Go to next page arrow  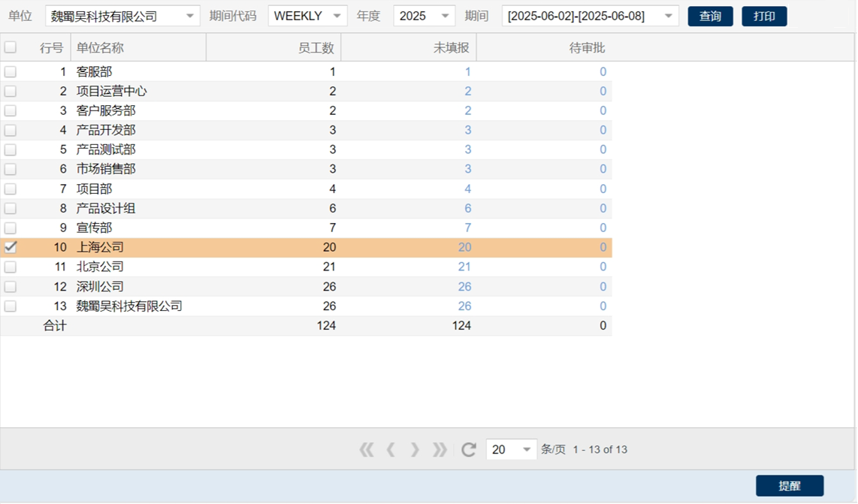(x=415, y=449)
